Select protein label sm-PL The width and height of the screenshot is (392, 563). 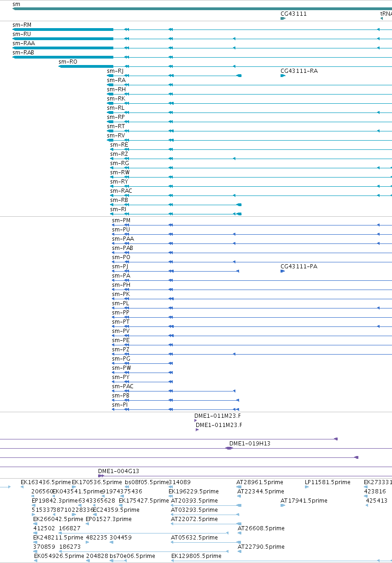121,303
